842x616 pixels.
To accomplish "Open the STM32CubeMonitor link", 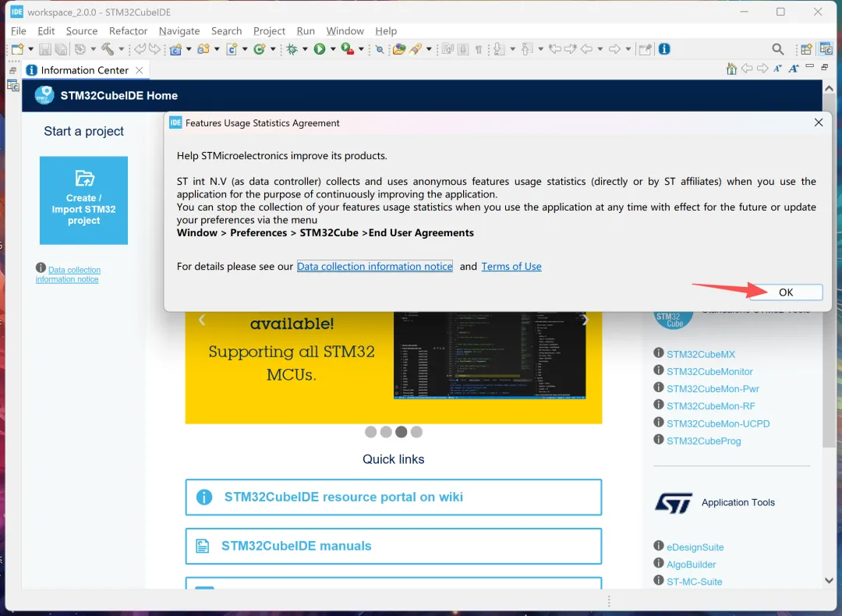I will pyautogui.click(x=709, y=372).
